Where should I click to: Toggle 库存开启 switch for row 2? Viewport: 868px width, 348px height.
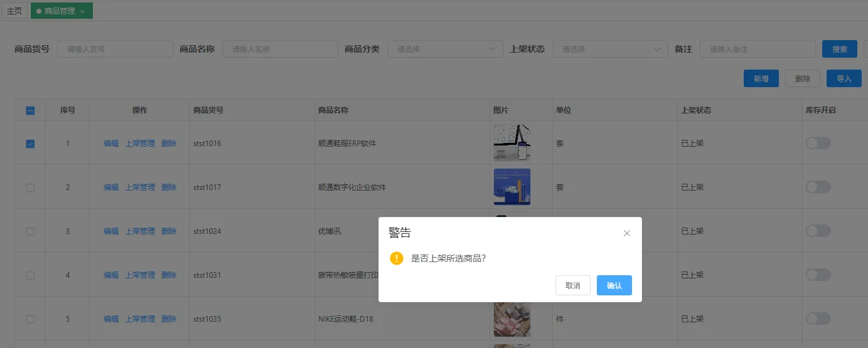pos(818,187)
